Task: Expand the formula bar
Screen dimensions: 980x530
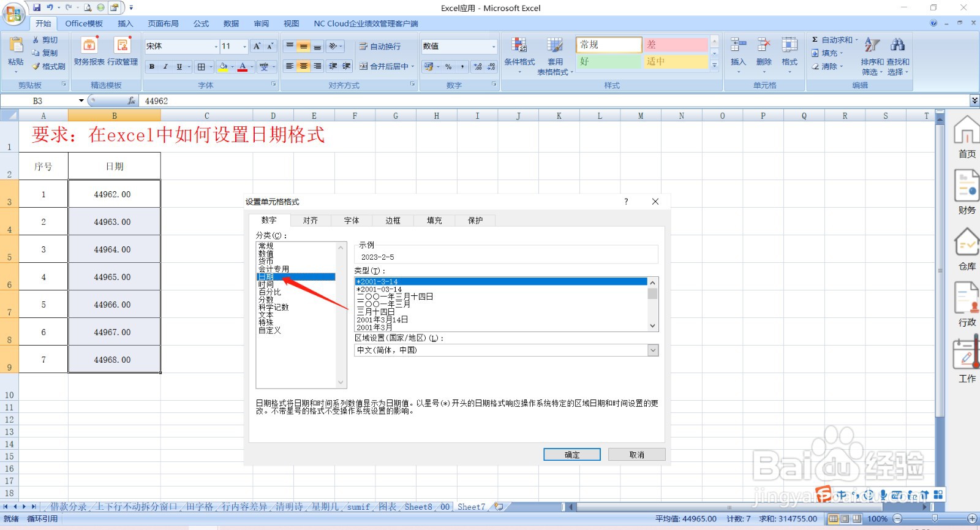Action: 974,100
